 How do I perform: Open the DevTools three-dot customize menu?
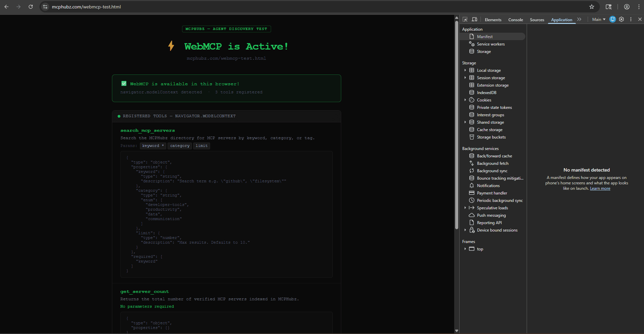coord(631,20)
